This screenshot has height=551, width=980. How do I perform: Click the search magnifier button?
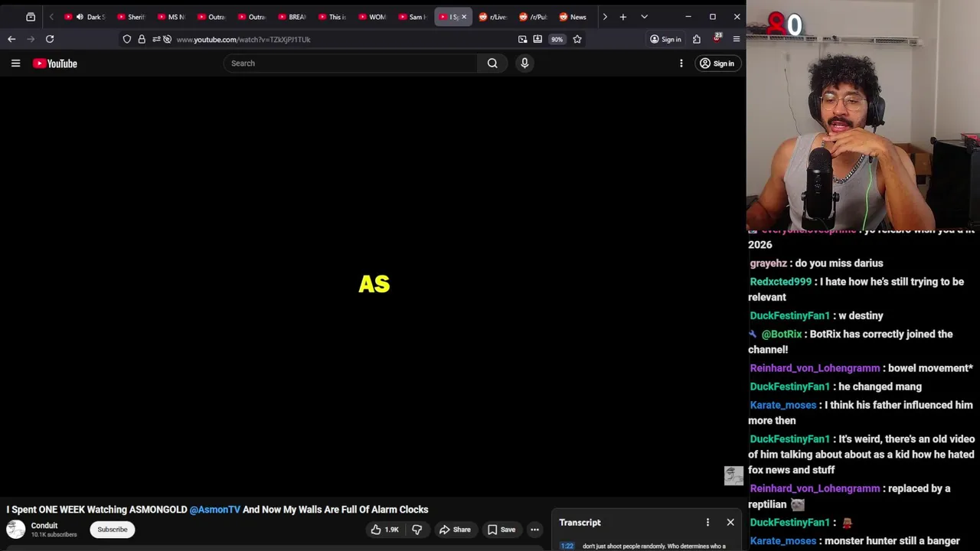(492, 64)
